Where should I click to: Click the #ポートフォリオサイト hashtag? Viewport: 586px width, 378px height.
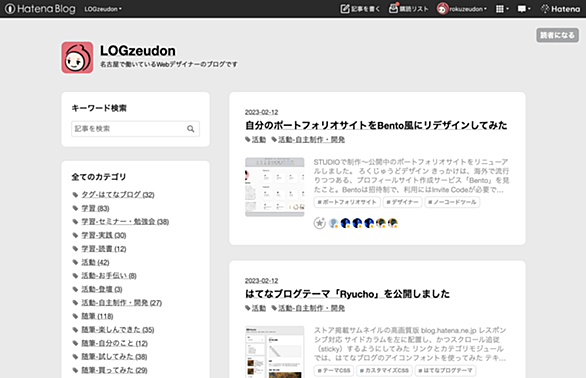click(x=347, y=202)
